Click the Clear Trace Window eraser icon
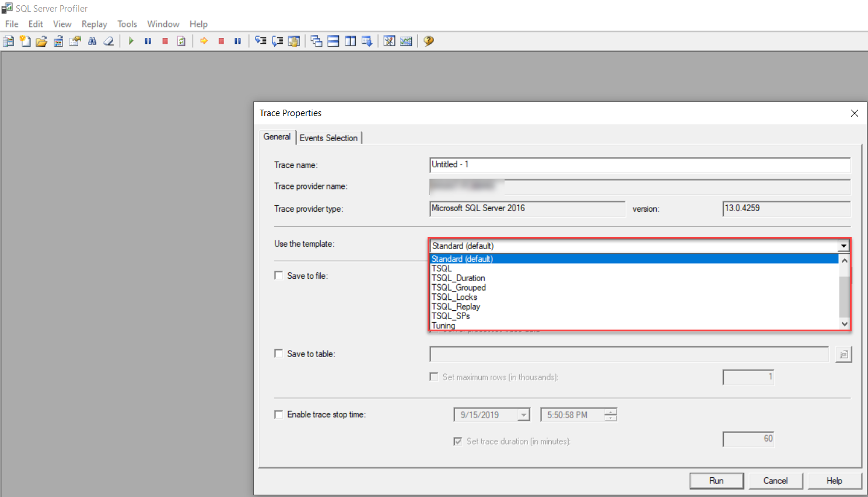Viewport: 868px width, 497px height. tap(108, 41)
